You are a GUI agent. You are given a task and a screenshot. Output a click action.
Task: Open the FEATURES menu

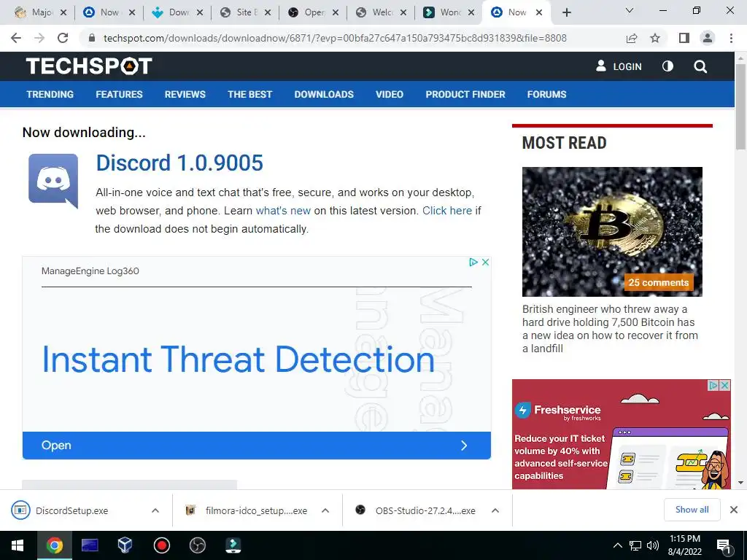pos(119,94)
